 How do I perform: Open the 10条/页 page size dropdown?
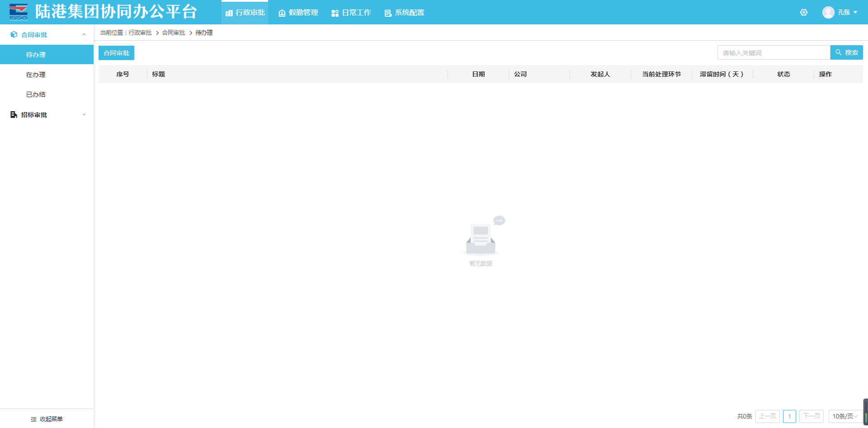point(845,416)
